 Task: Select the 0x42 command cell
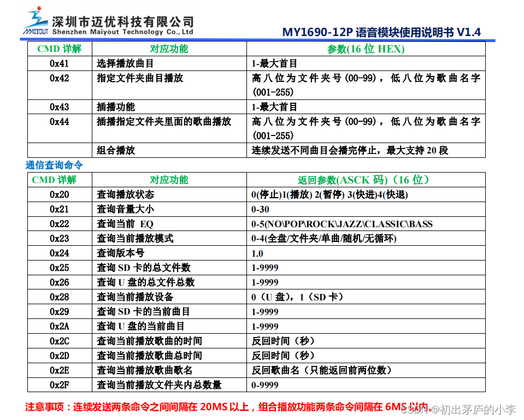[x=60, y=85]
